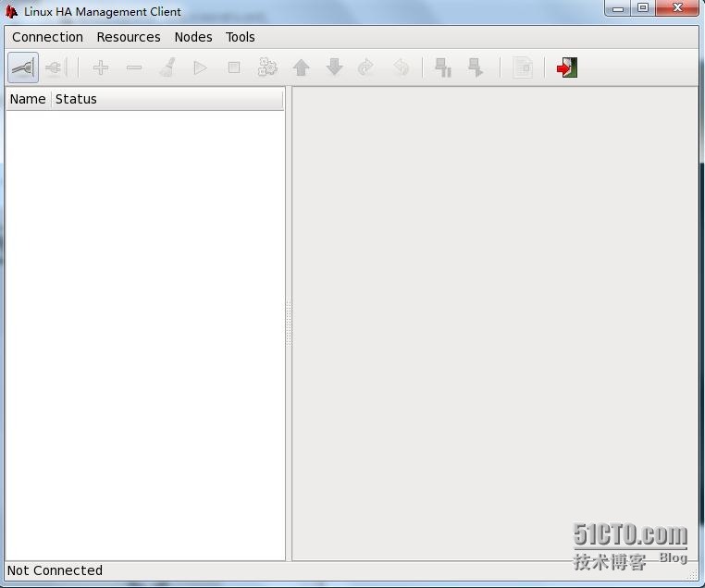Screen dimensions: 705x588
Task: Click the Move resource down arrow
Action: pyautogui.click(x=335, y=67)
